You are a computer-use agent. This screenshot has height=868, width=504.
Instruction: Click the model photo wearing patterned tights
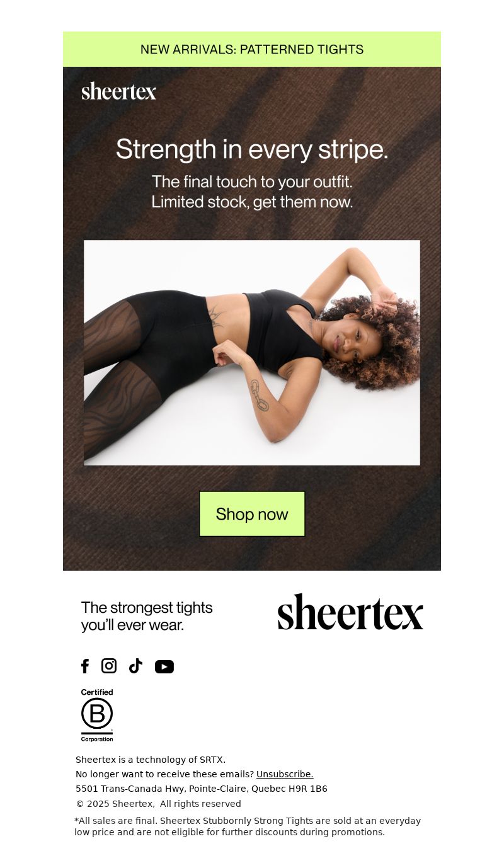pos(252,353)
